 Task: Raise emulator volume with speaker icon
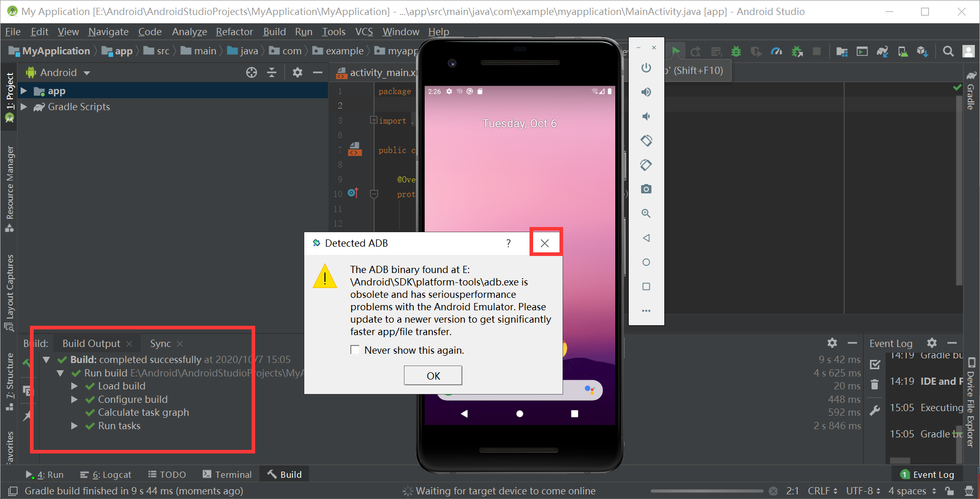click(x=646, y=92)
